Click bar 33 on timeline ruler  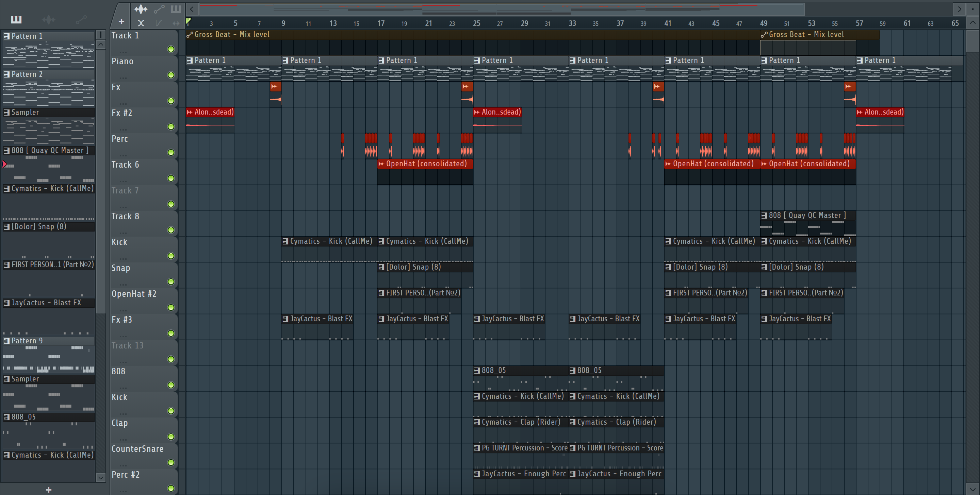point(572,23)
